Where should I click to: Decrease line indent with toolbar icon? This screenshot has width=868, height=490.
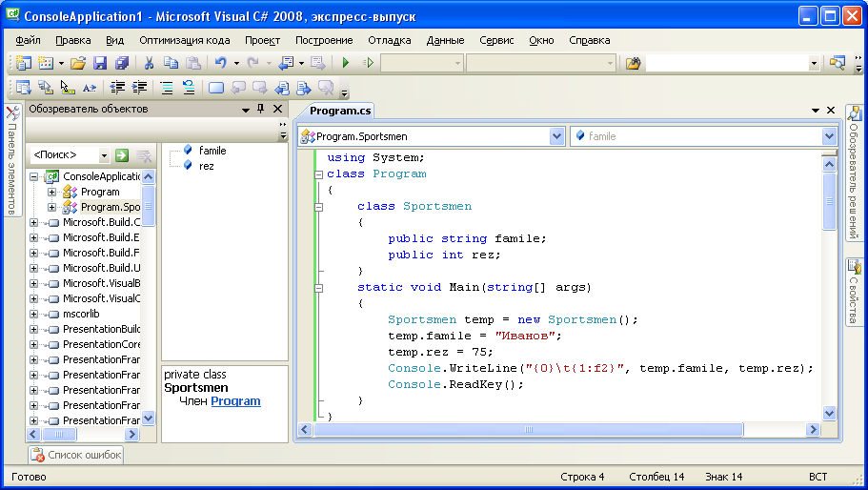(117, 88)
